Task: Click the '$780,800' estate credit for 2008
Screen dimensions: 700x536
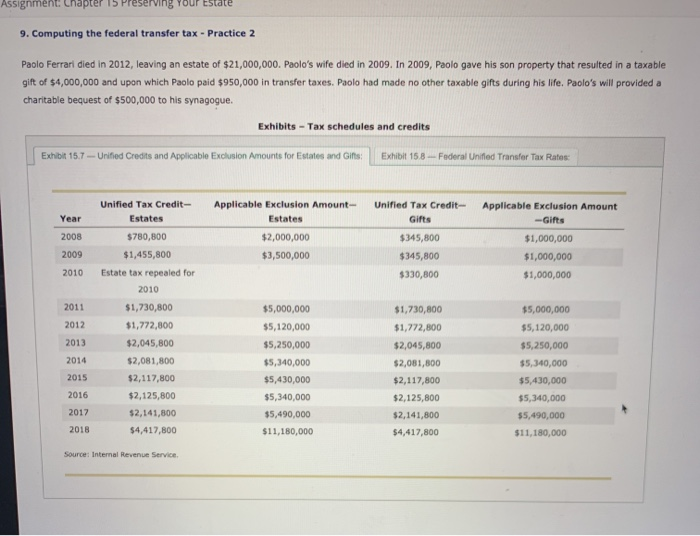Action: click(x=147, y=237)
